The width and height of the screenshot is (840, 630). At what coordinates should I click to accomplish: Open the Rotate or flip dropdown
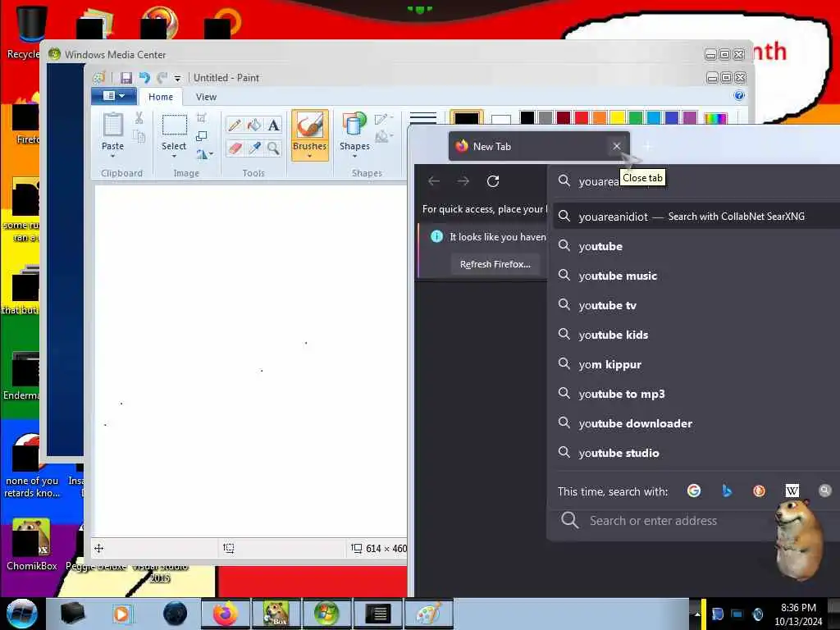[204, 154]
